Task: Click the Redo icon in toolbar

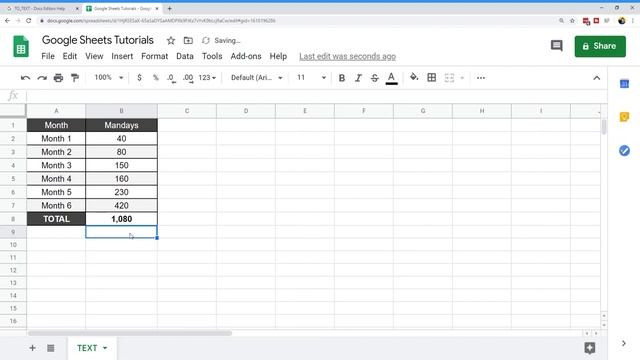Action: pyautogui.click(x=42, y=78)
